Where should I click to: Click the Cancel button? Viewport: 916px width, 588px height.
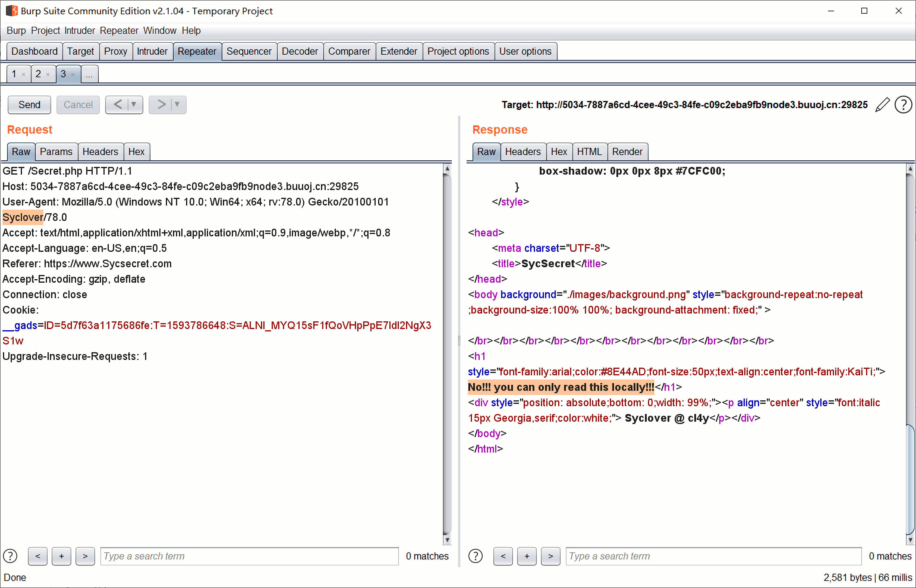coord(78,105)
